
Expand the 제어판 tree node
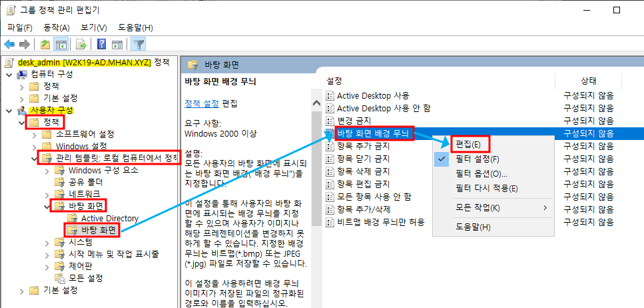(x=48, y=266)
